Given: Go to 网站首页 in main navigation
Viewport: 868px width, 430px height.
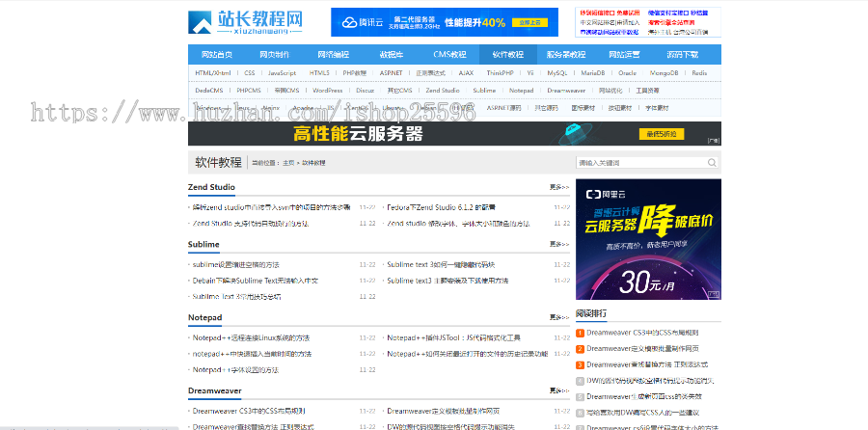Looking at the screenshot, I should (x=217, y=55).
